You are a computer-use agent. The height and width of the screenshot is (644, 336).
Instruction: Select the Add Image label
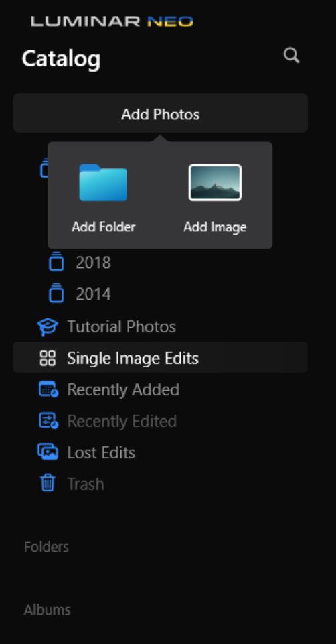[x=215, y=227]
